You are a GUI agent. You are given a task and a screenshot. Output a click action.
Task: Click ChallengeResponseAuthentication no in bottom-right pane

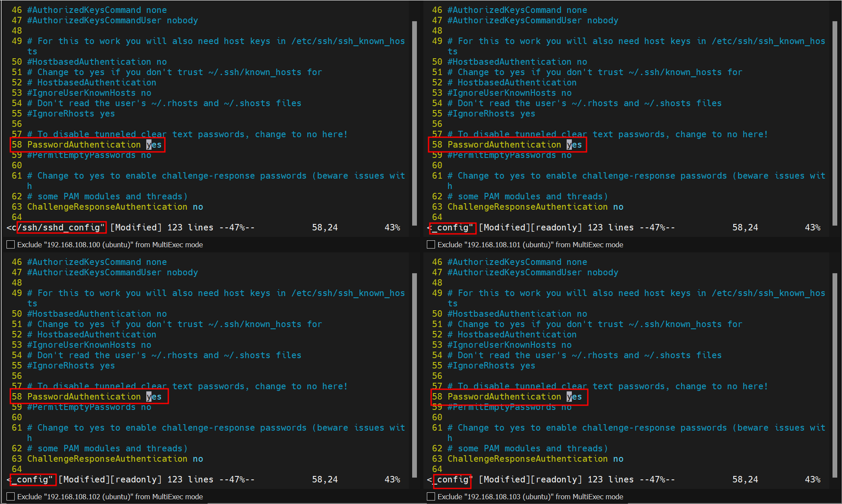coord(535,459)
